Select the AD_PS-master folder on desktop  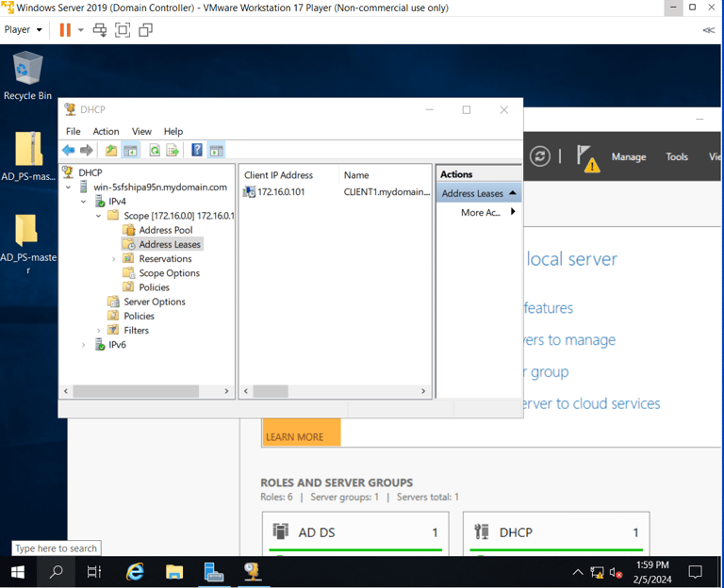28,243
